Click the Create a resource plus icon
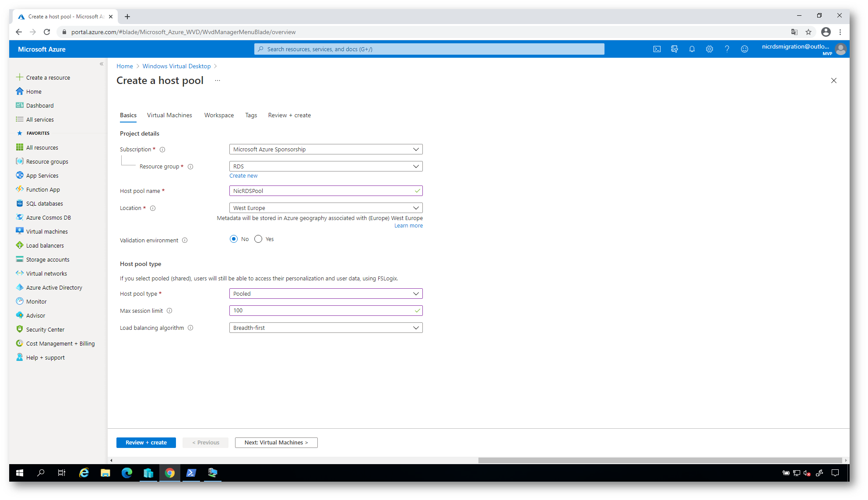The image size is (868, 500). (20, 77)
